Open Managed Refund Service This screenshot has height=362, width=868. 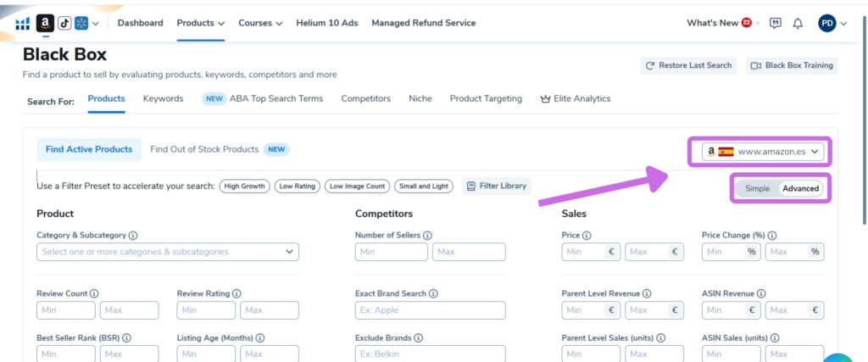click(x=424, y=23)
